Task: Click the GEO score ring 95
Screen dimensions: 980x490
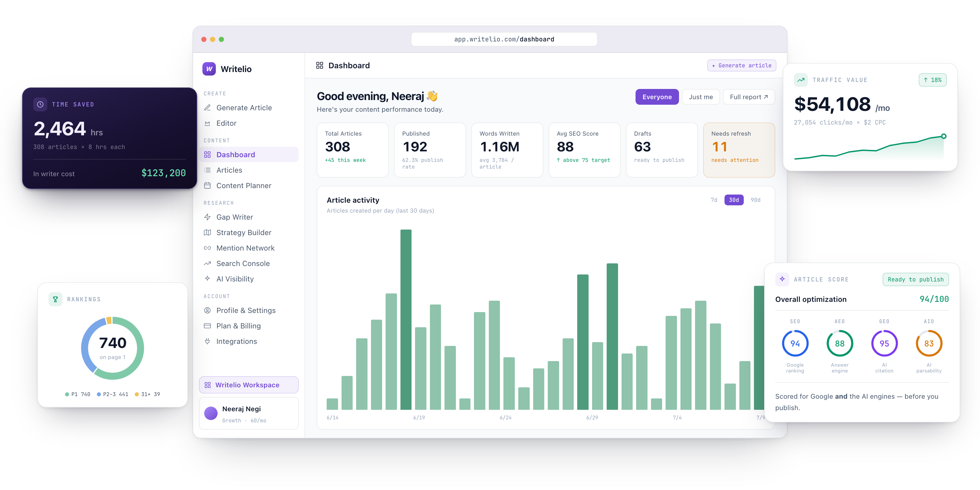Action: [885, 344]
